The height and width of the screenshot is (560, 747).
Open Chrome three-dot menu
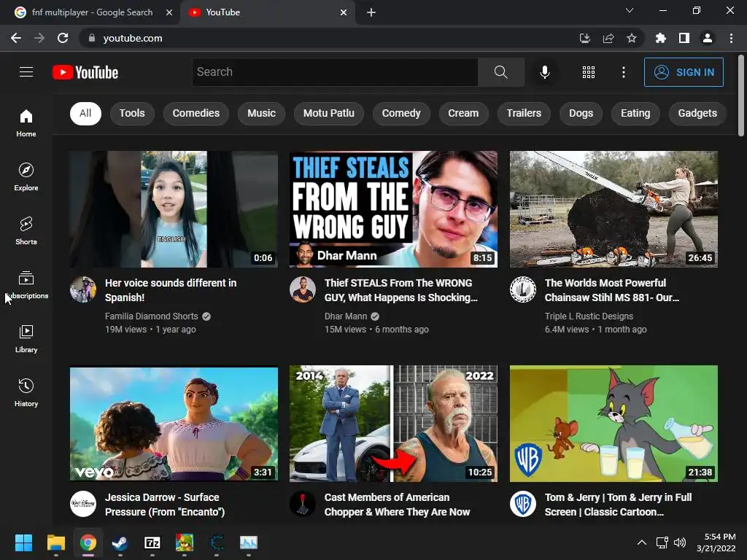(x=731, y=38)
